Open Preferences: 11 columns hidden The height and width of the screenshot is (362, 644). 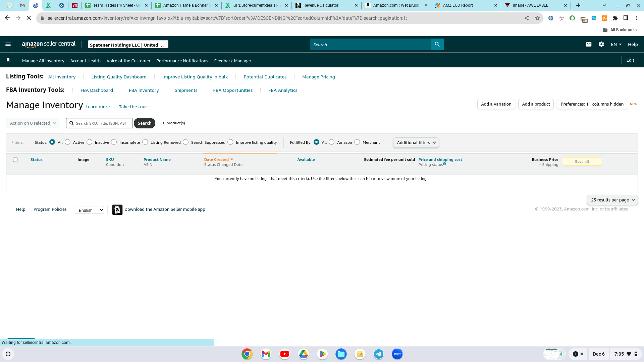pos(592,104)
